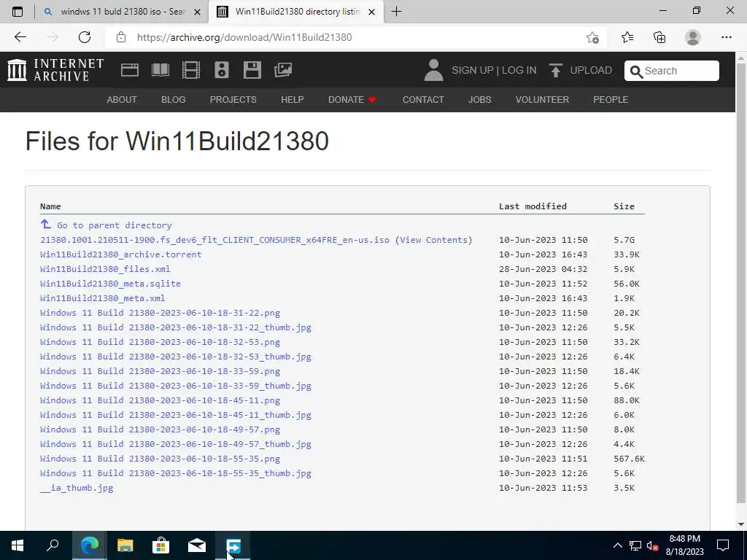Click the LOG IN link
This screenshot has width=747, height=560.
519,70
